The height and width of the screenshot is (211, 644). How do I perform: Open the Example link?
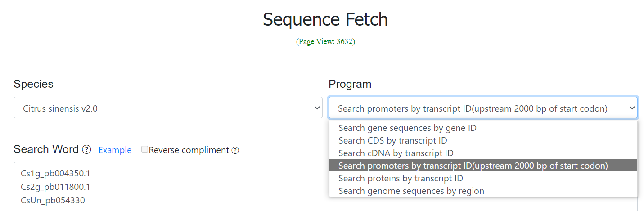[x=115, y=150]
